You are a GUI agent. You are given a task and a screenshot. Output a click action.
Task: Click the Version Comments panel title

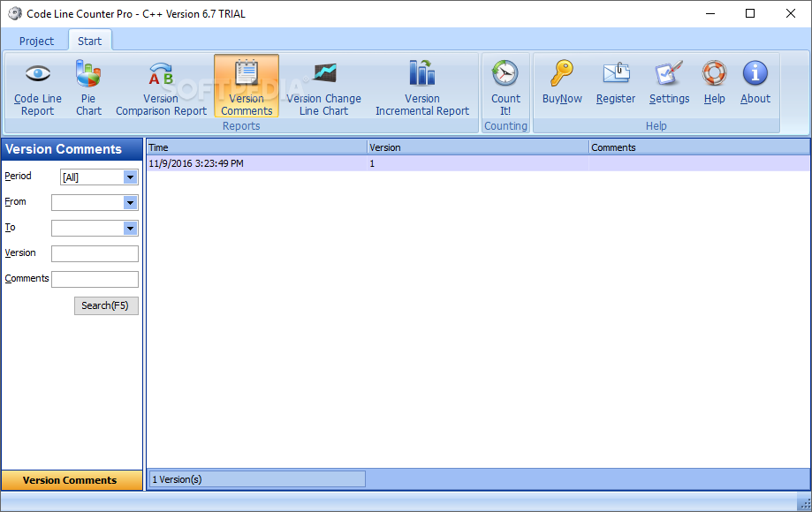pos(64,149)
